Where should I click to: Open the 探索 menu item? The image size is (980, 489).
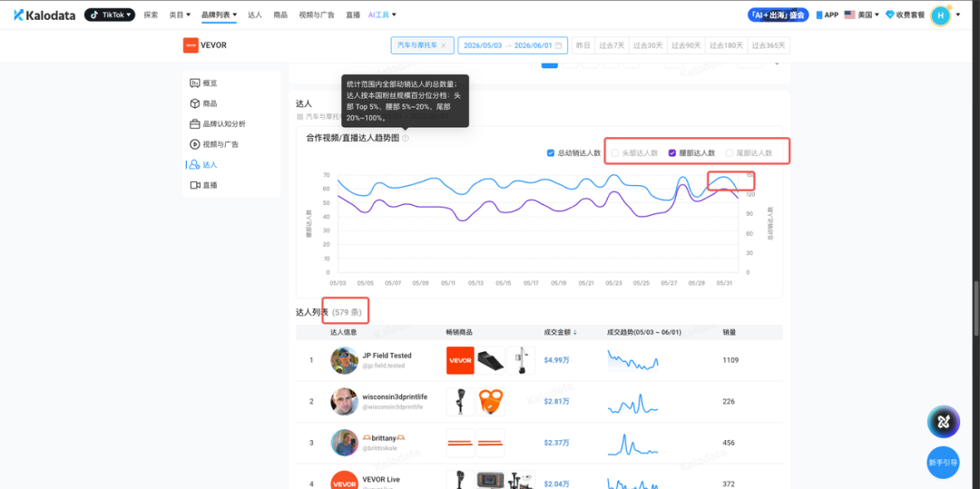point(151,15)
